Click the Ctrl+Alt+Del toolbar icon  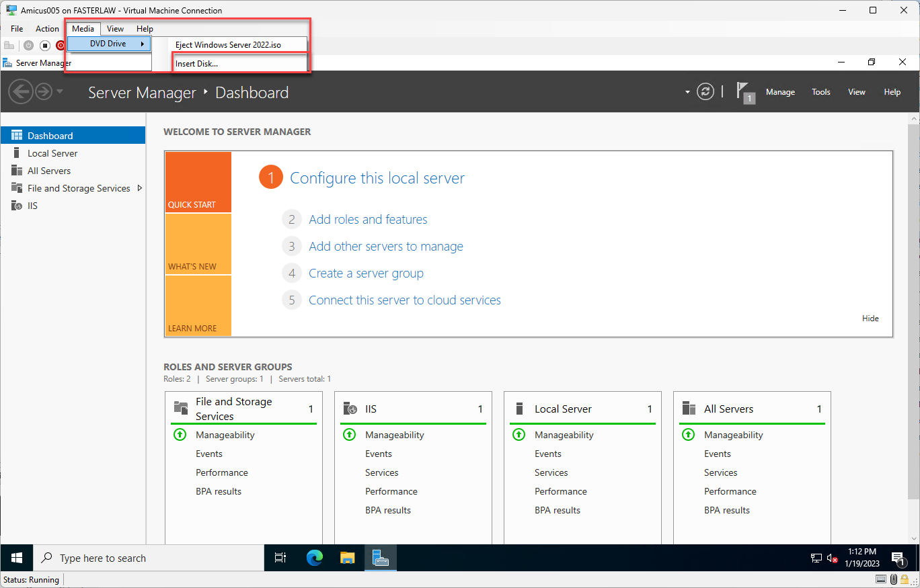coord(9,46)
